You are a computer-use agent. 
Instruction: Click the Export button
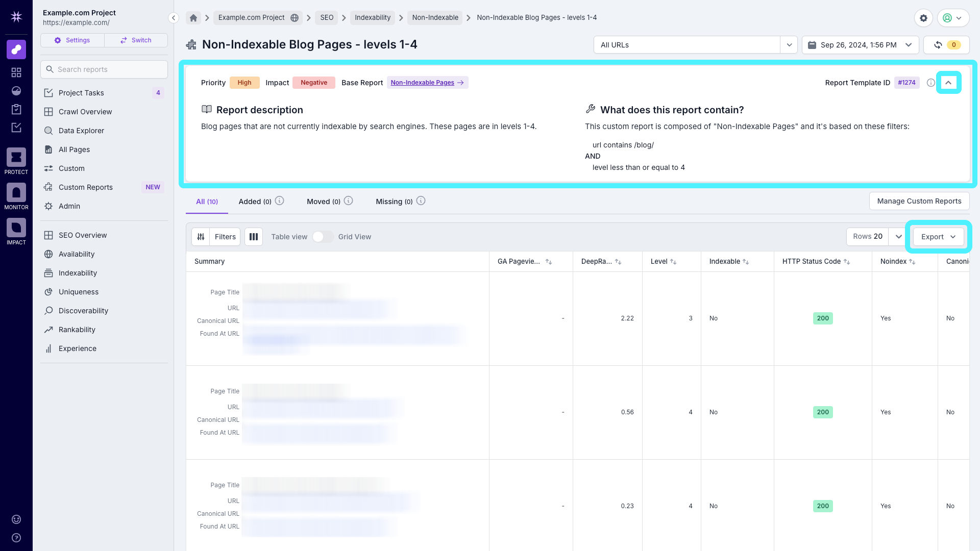tap(938, 236)
